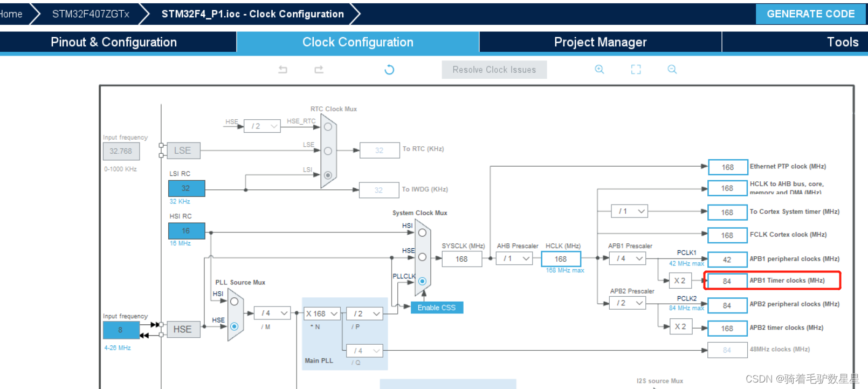Select LSE in RTC Clock Mux
Image resolution: width=868 pixels, height=389 pixels.
click(328, 151)
